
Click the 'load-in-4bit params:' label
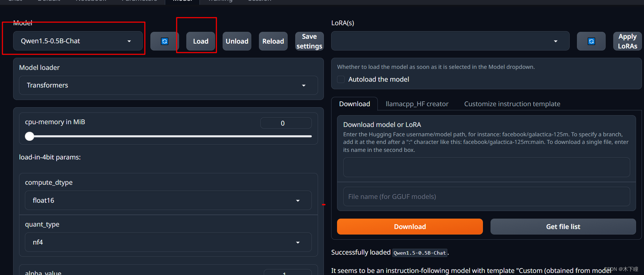pyautogui.click(x=50, y=157)
